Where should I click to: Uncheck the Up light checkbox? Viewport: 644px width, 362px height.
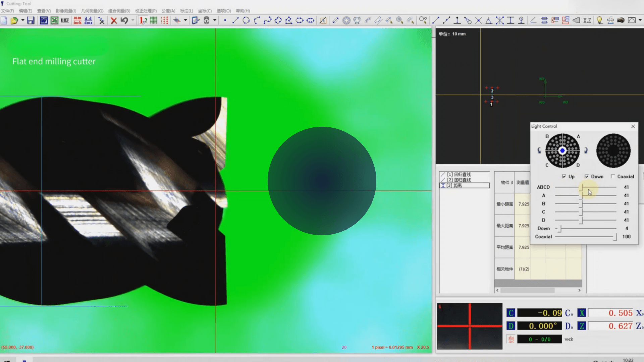point(564,176)
